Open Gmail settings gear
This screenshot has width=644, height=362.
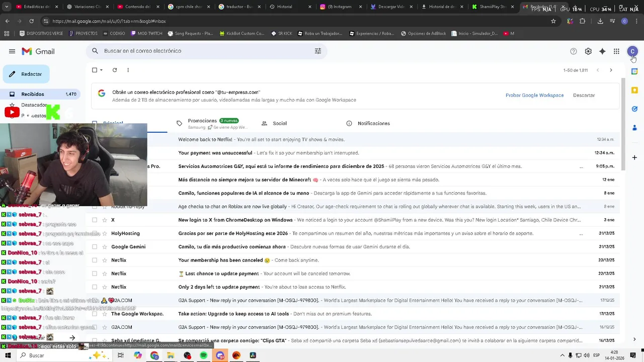(588, 51)
